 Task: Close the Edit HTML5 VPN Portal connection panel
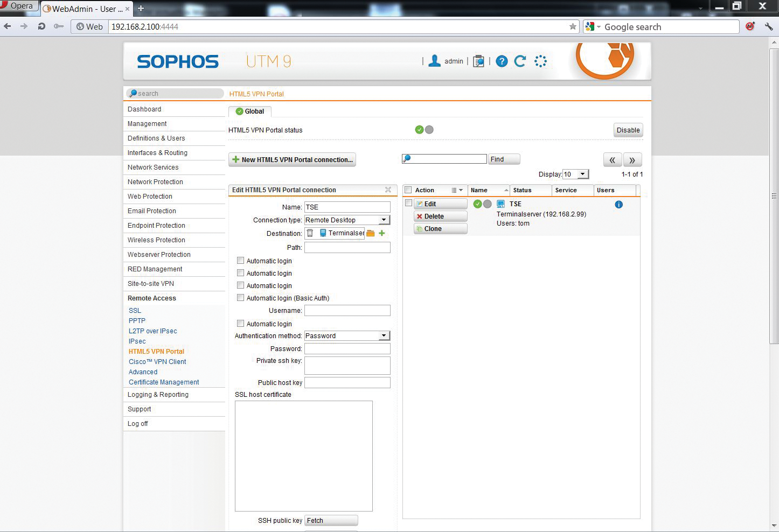tap(388, 190)
